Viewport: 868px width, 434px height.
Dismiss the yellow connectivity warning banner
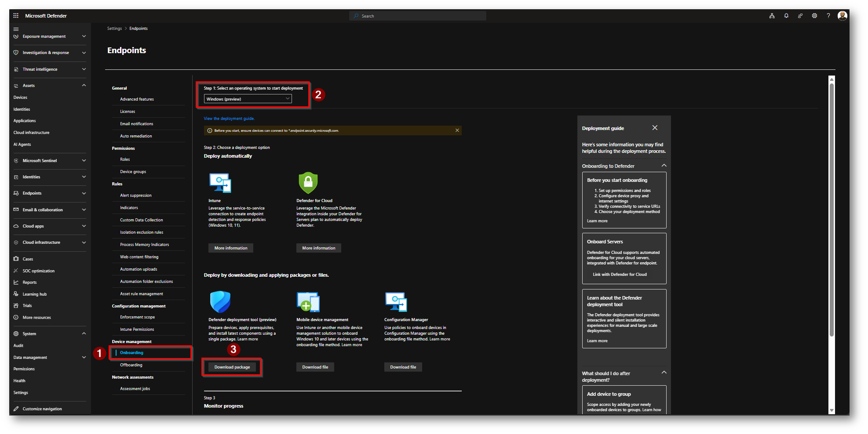[x=457, y=130]
